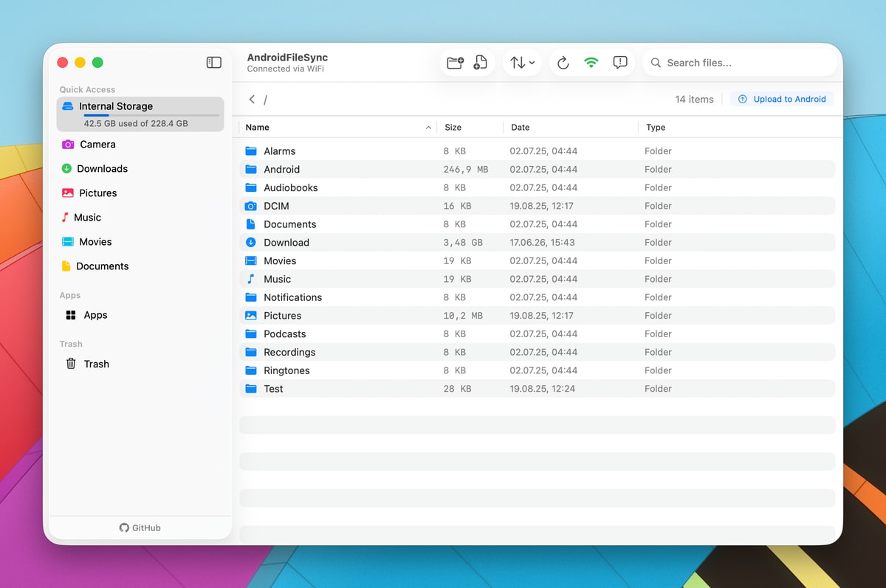Click the Connected via WiFi status

(x=286, y=69)
